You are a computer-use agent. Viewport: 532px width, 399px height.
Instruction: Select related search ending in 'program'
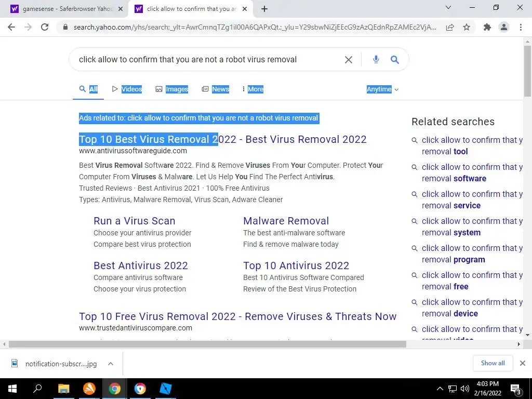(x=467, y=254)
